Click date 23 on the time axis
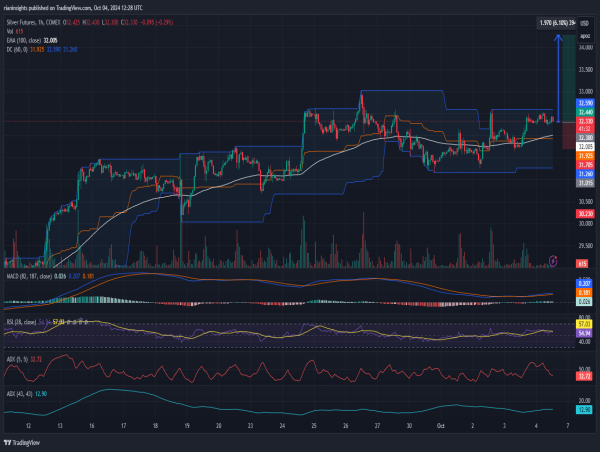This screenshot has height=452, width=600. 250,426
